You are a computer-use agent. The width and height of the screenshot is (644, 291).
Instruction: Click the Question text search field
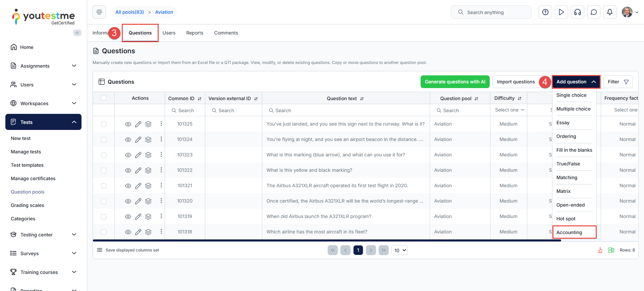coord(345,111)
